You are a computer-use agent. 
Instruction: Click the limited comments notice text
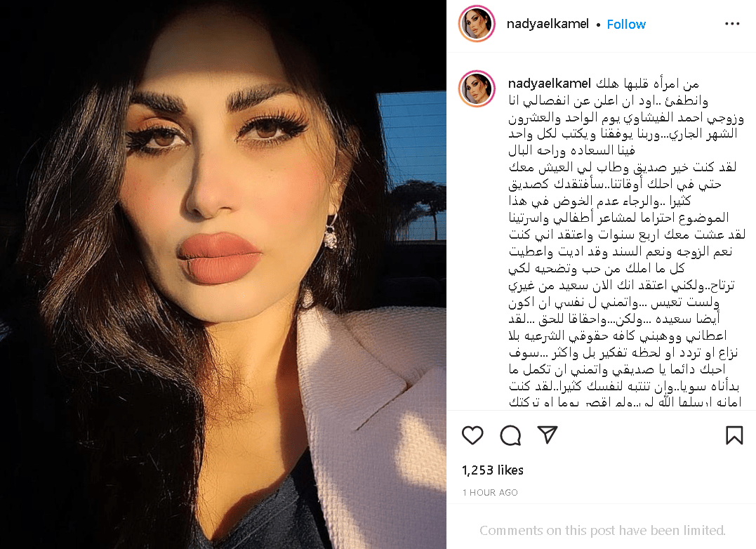tap(602, 530)
